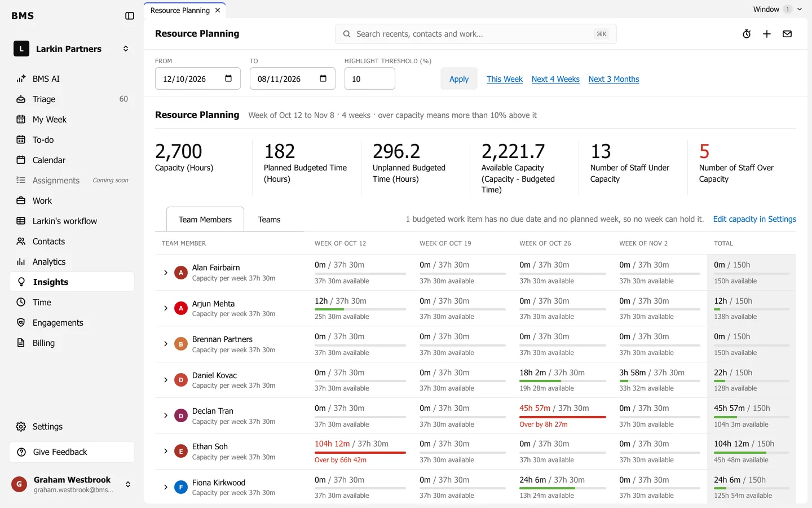Select the Next 4 Weeks link
Screen dimensions: 812x508
[x=555, y=79]
